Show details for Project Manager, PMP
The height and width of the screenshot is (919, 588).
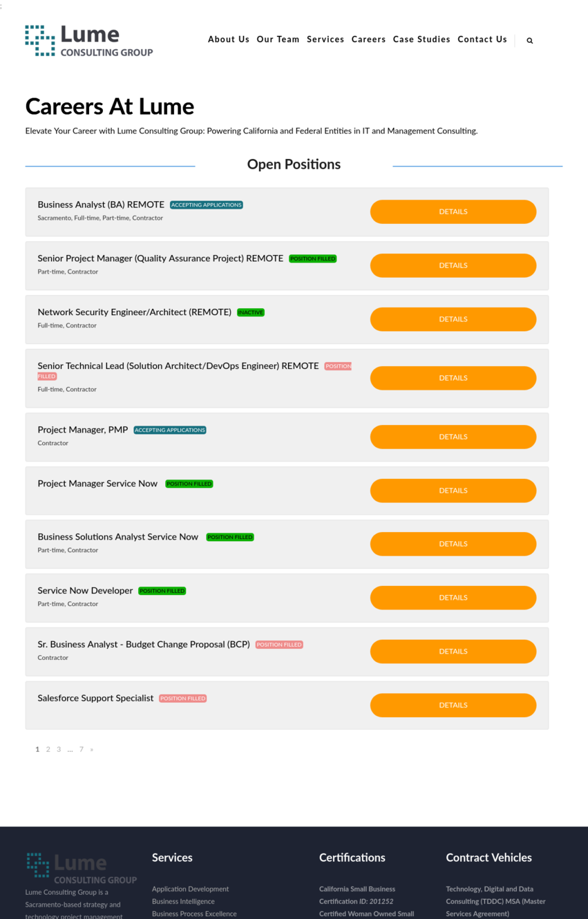453,437
